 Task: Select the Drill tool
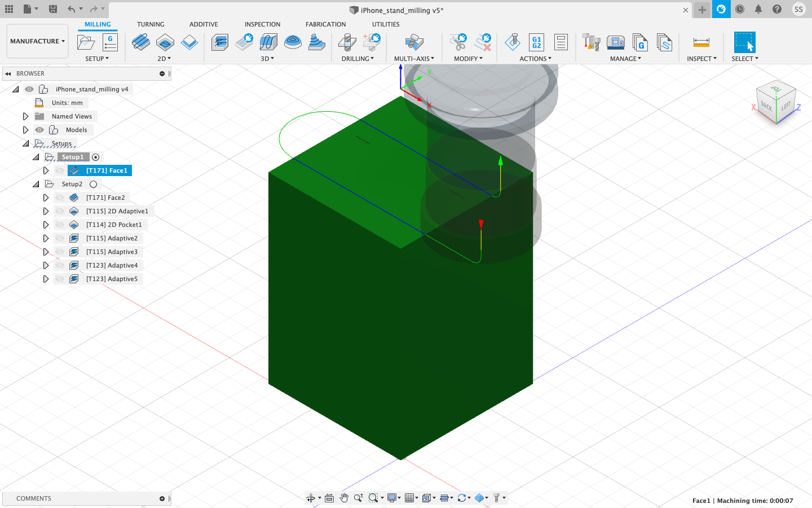(x=347, y=42)
